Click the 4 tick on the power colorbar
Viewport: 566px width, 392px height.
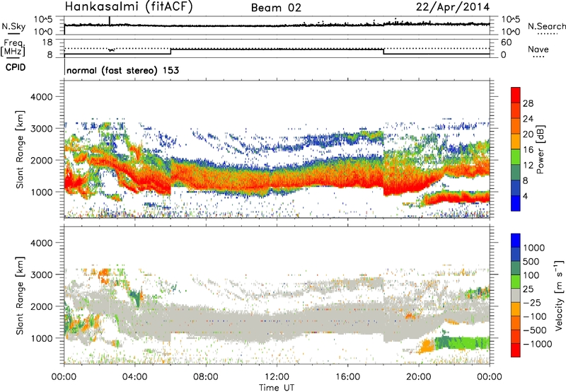point(525,196)
